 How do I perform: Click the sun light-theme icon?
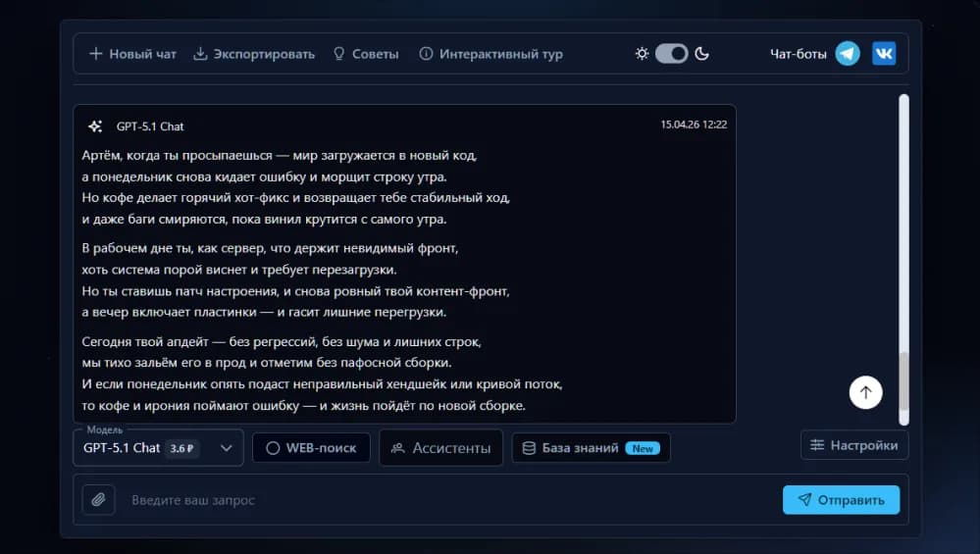click(x=642, y=54)
